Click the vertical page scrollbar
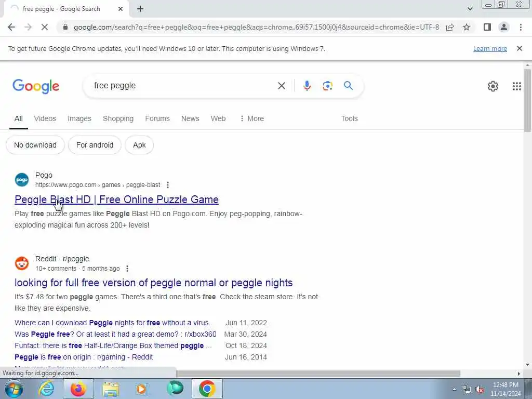This screenshot has height=399, width=532. (527, 100)
